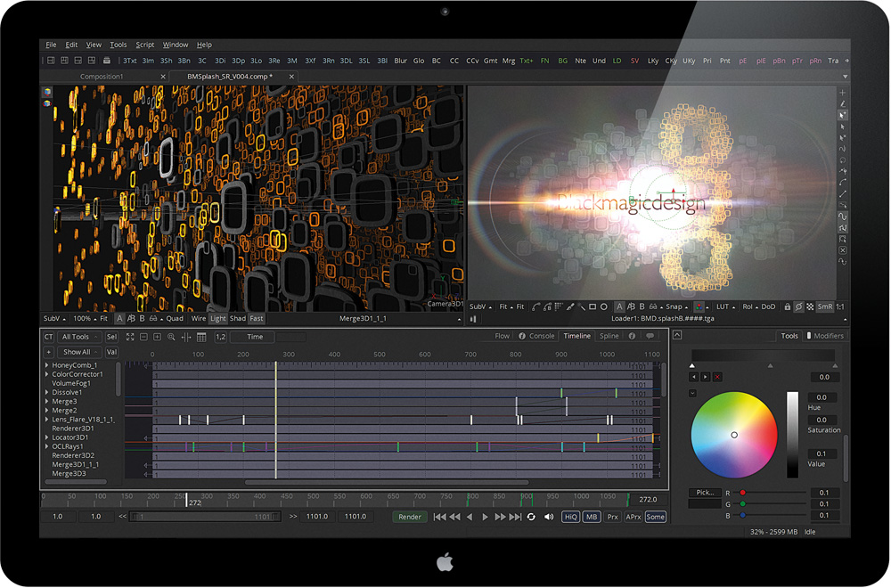
Task: Toggle HiQ high quality mode
Action: [570, 517]
